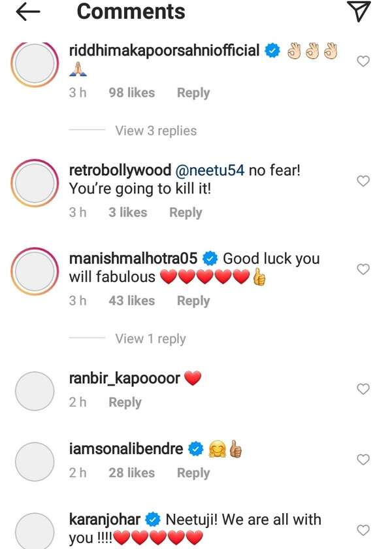
Task: Reply to manishmalhotra05's comment
Action: (x=193, y=301)
